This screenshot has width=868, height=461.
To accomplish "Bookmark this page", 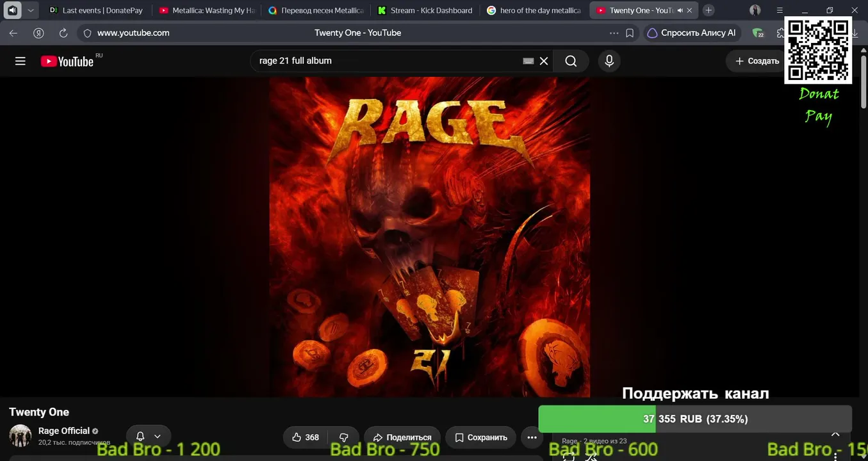I will click(x=630, y=33).
